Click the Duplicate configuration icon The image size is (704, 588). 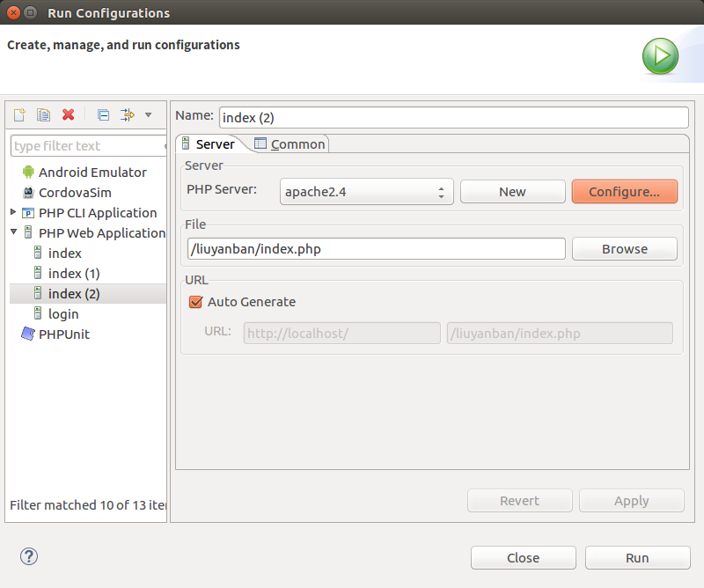[x=43, y=114]
